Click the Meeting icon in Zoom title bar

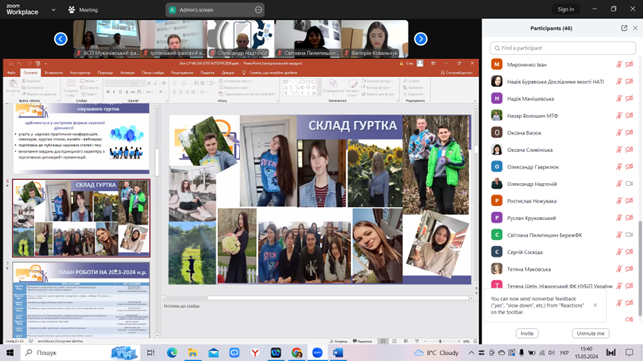coord(72,9)
